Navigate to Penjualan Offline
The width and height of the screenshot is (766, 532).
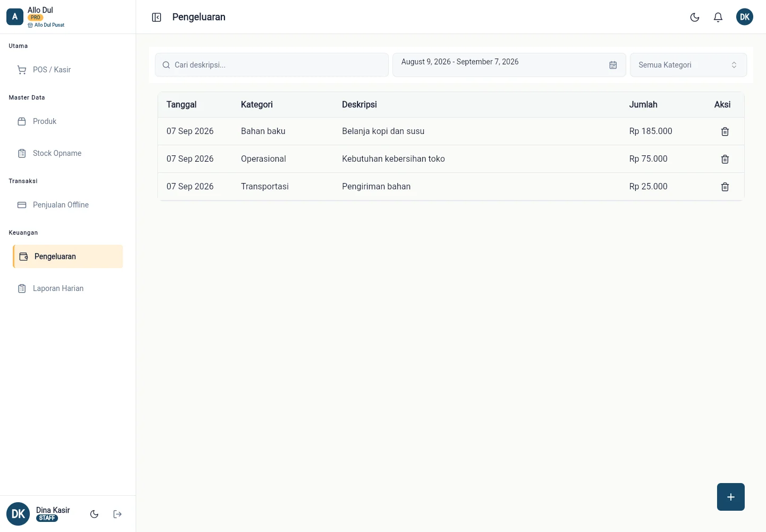68,205
